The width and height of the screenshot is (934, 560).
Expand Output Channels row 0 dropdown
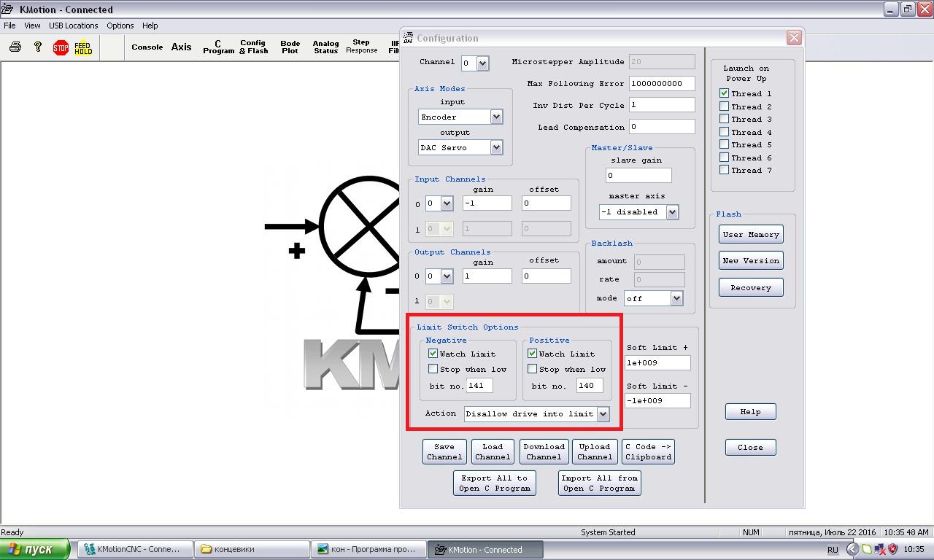tap(447, 276)
